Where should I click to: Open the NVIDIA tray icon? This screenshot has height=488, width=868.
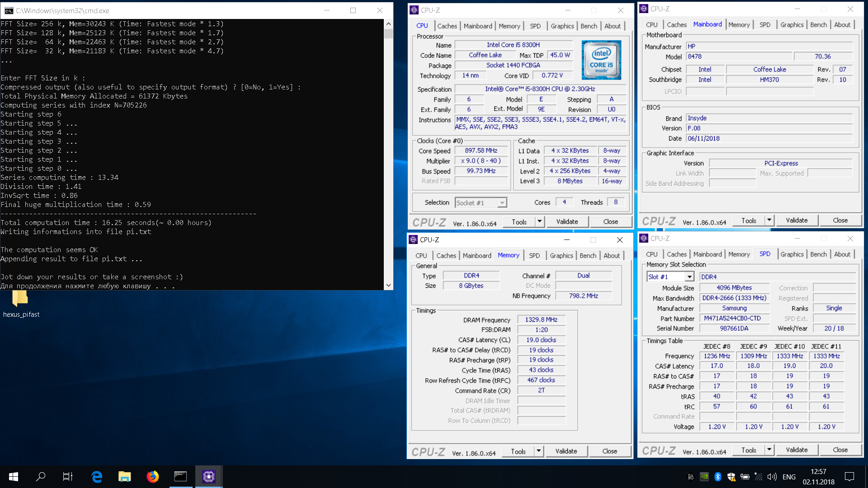[x=704, y=477]
